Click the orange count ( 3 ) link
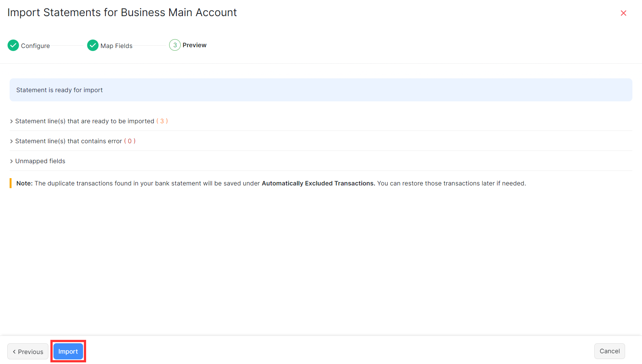The width and height of the screenshot is (642, 364). 163,121
